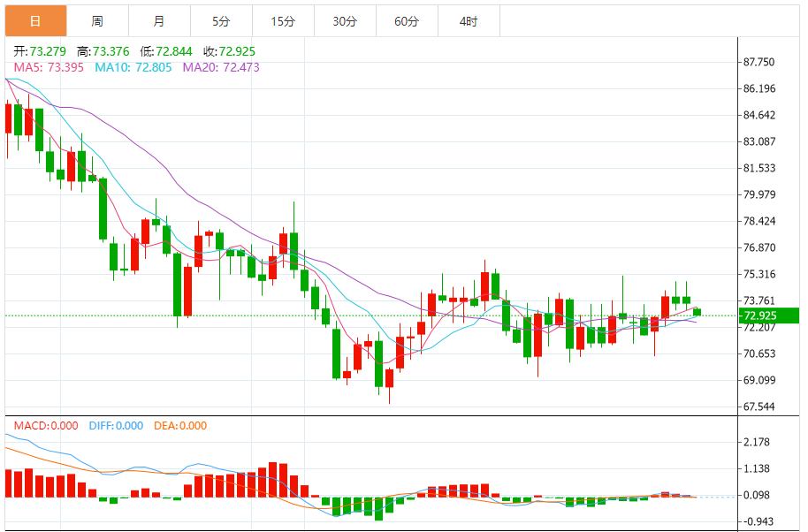Click the 83.087 price axis label
The image size is (808, 532).
pyautogui.click(x=758, y=141)
